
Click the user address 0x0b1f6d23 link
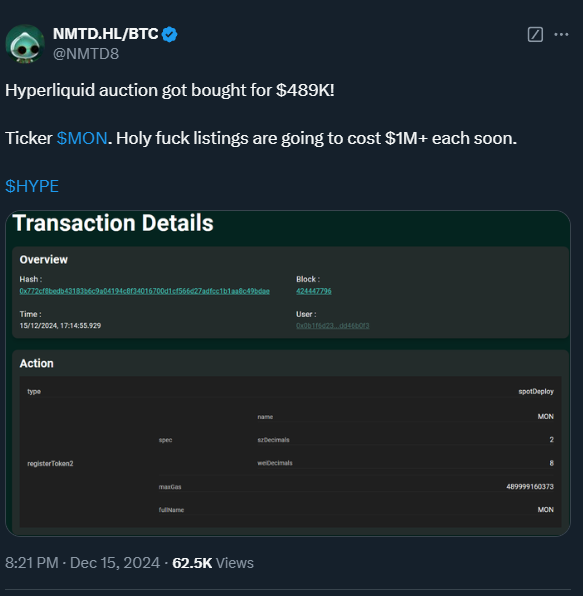point(333,326)
